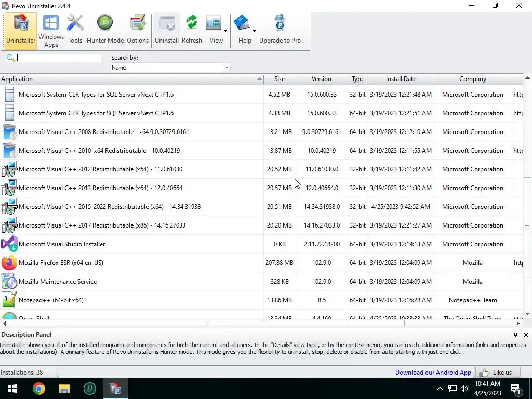
Task: Open the Uninstaller tab in the toolbar
Action: pos(21,31)
